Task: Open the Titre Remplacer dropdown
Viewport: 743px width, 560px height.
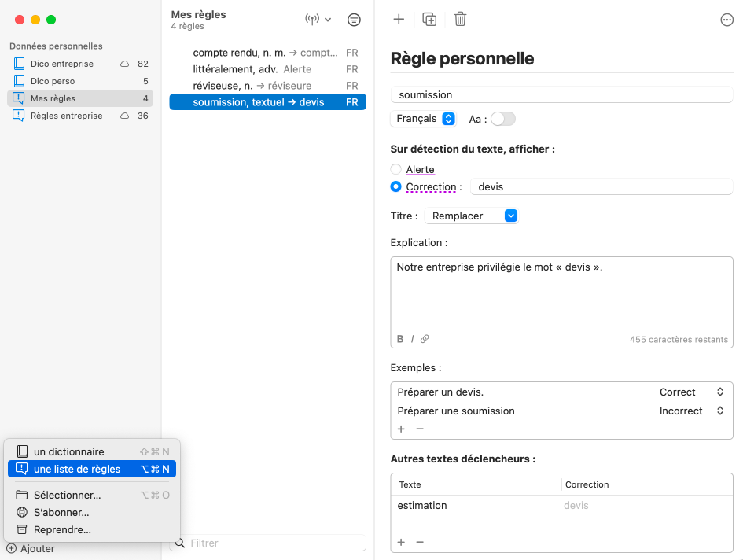Action: tap(471, 216)
